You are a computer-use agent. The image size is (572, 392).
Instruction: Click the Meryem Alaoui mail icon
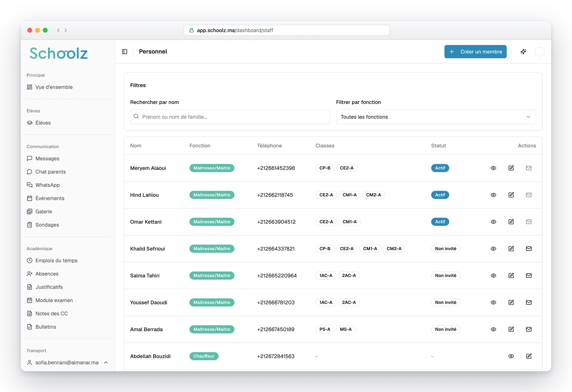(x=529, y=168)
